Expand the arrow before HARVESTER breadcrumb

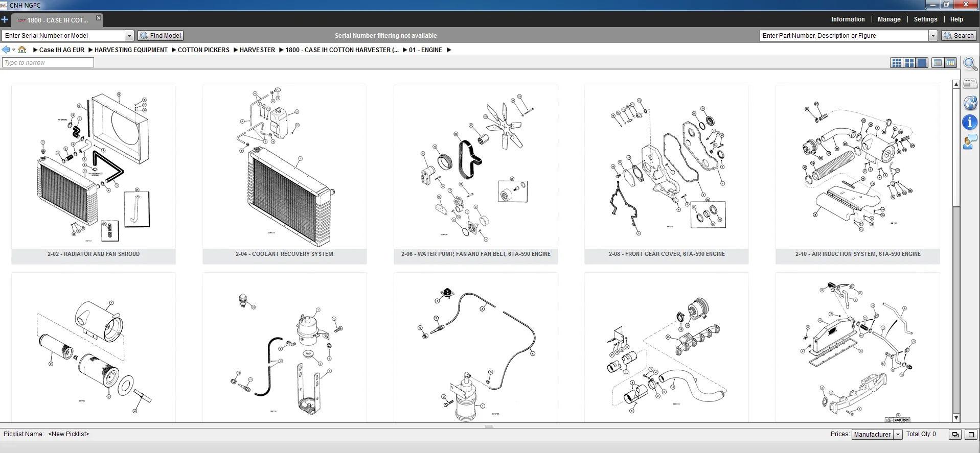236,50
